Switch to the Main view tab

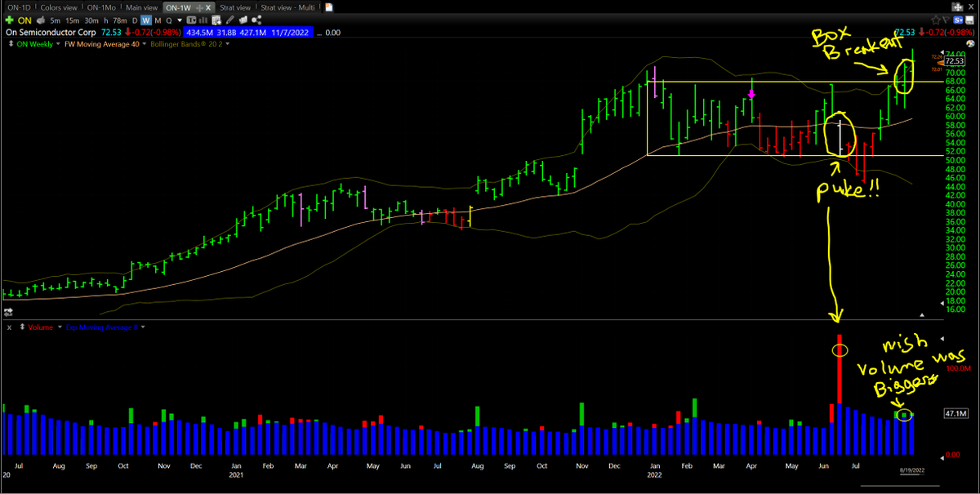tap(141, 7)
